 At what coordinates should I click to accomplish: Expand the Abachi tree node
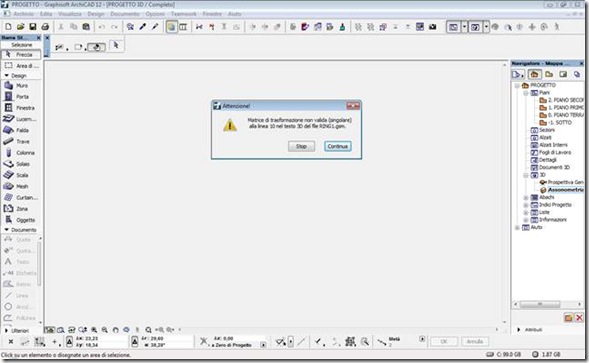pos(526,197)
